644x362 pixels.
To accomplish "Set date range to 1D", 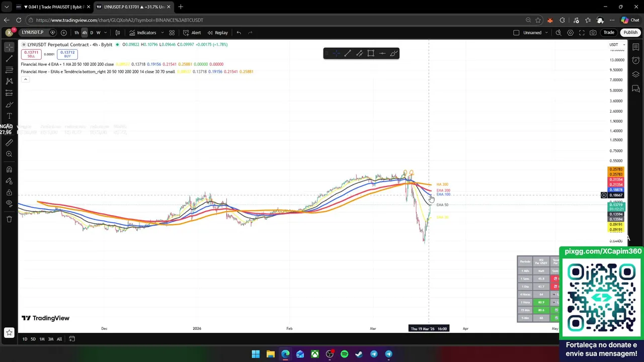I will click(x=25, y=339).
